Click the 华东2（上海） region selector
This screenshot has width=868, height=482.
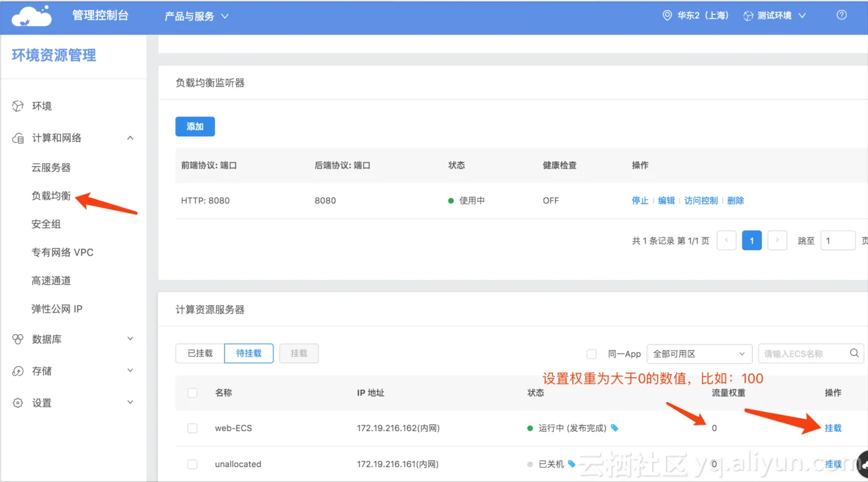696,16
